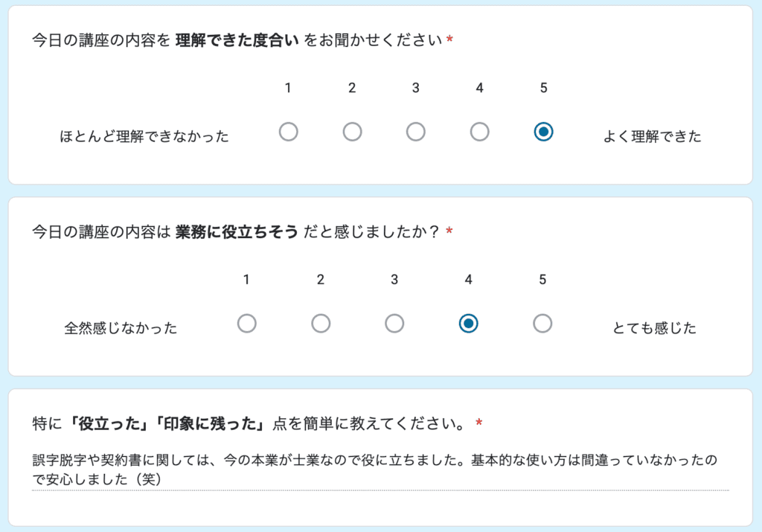This screenshot has height=532, width=762.
Task: Click the selected rating 5 understanding radio
Action: pyautogui.click(x=544, y=132)
